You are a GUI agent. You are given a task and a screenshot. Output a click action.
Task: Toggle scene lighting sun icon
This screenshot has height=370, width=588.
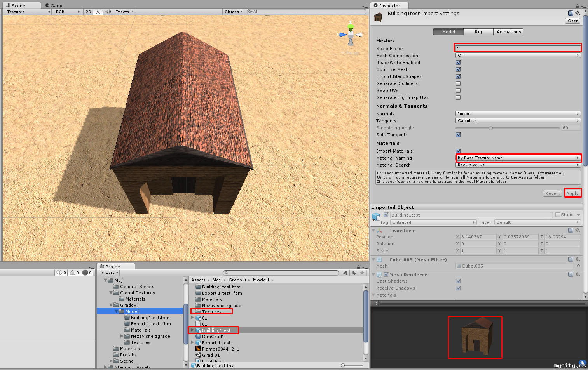point(98,12)
